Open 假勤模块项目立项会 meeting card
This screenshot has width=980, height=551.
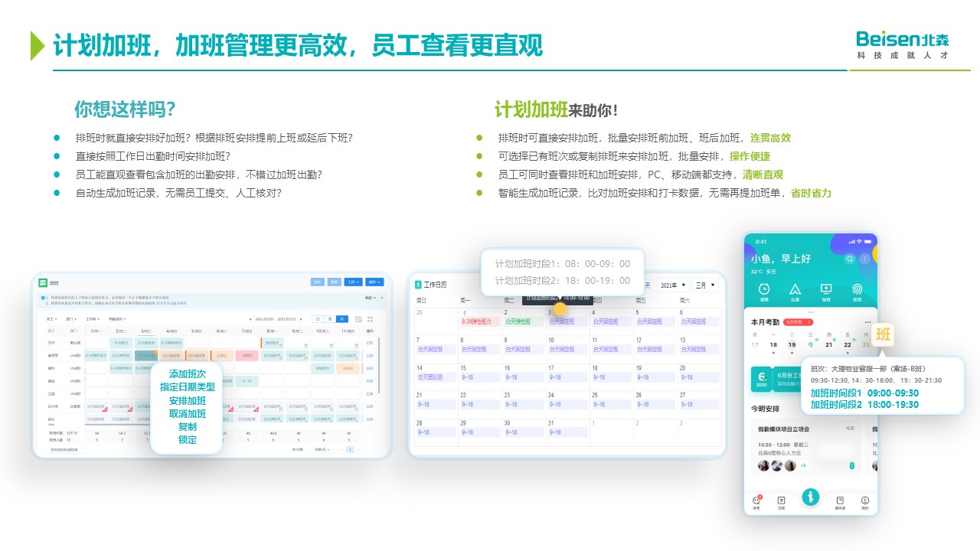(806, 448)
